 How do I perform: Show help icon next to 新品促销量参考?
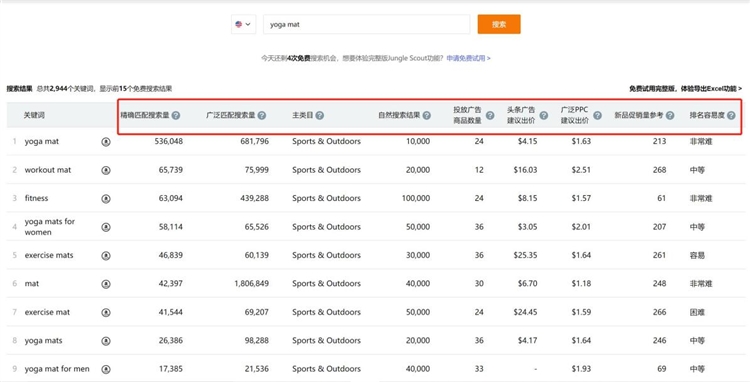670,115
